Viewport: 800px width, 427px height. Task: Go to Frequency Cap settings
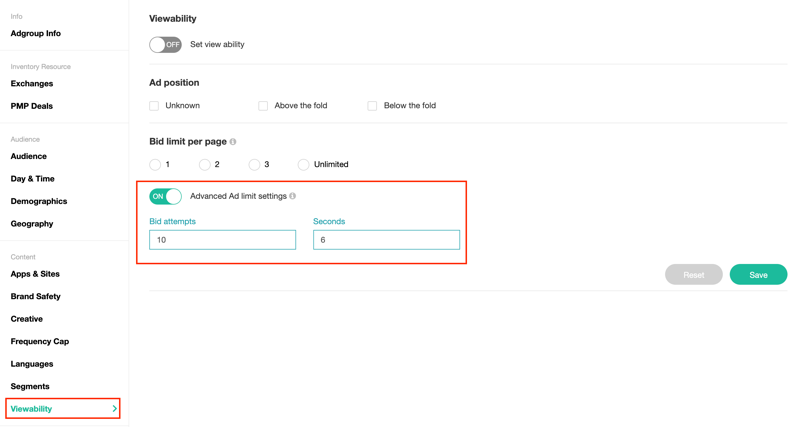pos(40,342)
